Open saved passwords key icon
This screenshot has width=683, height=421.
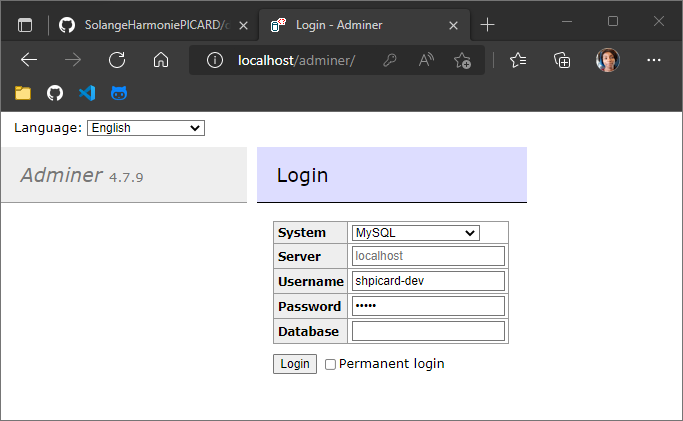click(x=389, y=60)
